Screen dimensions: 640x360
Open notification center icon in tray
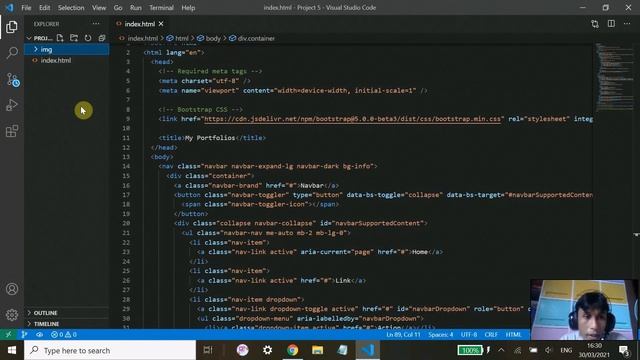624,350
